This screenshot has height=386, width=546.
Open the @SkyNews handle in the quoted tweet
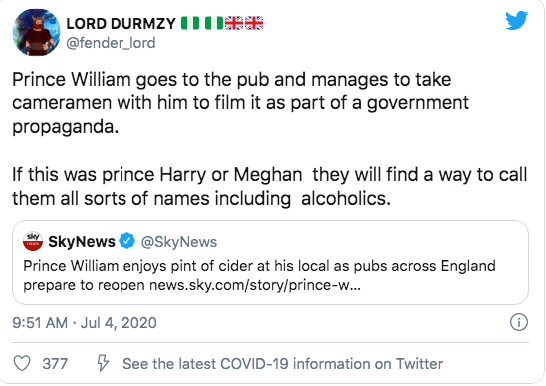coord(179,242)
